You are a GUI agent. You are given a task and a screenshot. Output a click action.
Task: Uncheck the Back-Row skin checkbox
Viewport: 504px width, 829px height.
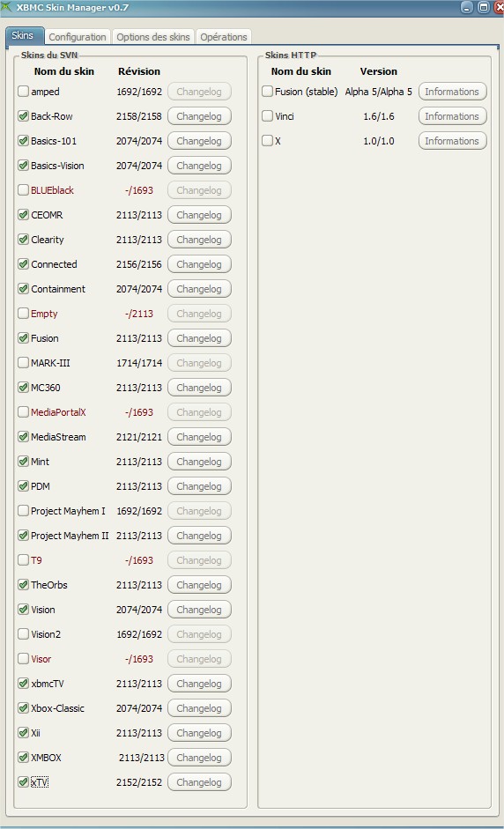23,115
